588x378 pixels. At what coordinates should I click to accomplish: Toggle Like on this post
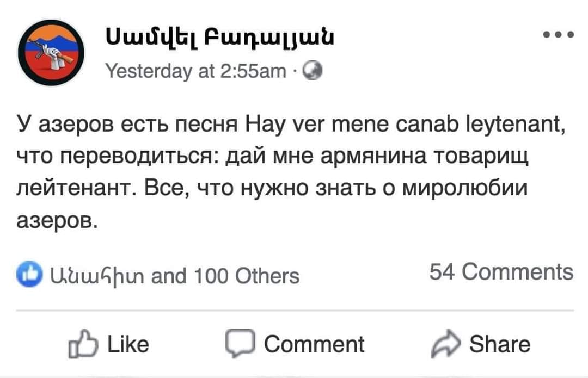click(109, 344)
